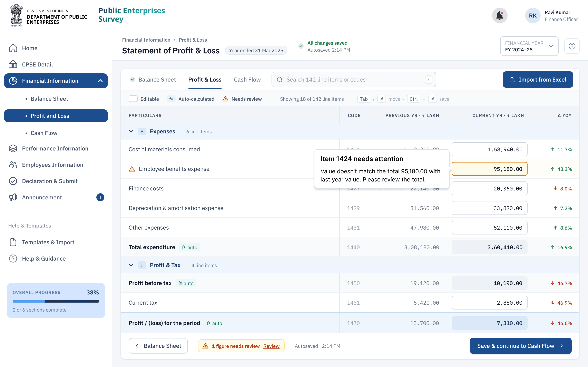Click the Balance Sheet completed check tab

tap(153, 80)
